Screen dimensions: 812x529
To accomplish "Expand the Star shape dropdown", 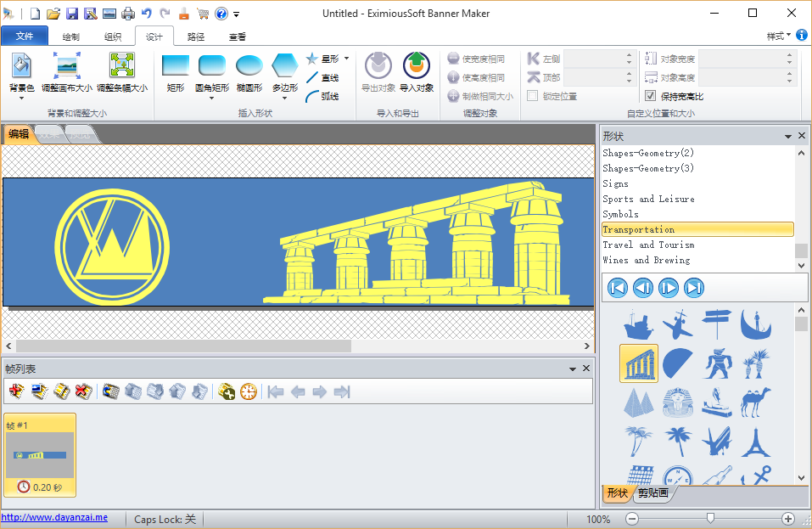I will click(x=346, y=59).
